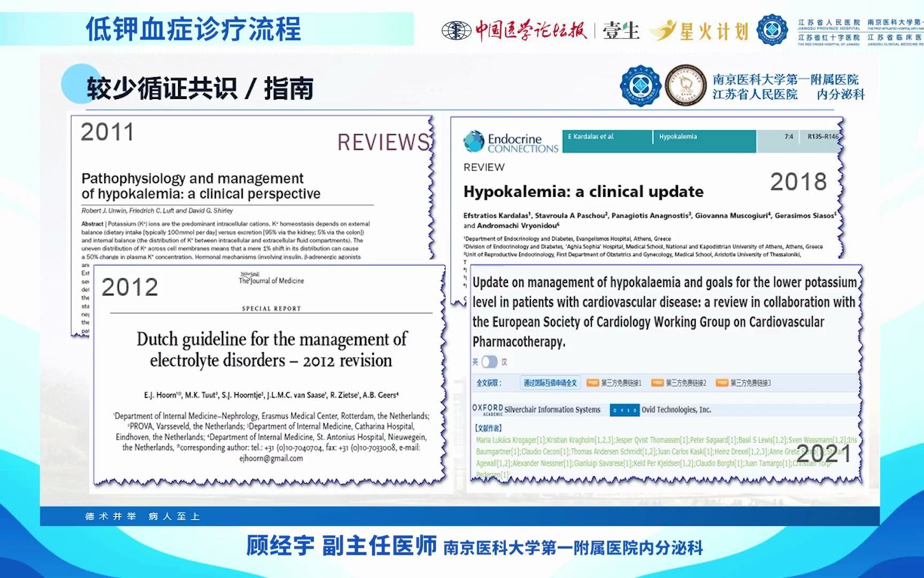Click 南京医科大学第一附属医院 text in slide header
924x578 pixels.
click(786, 80)
